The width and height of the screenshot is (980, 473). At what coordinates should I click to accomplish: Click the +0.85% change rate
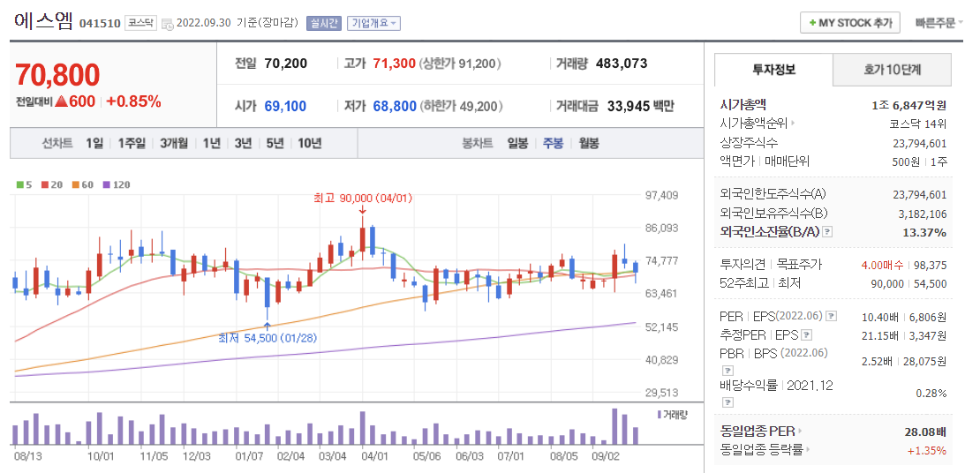(133, 101)
